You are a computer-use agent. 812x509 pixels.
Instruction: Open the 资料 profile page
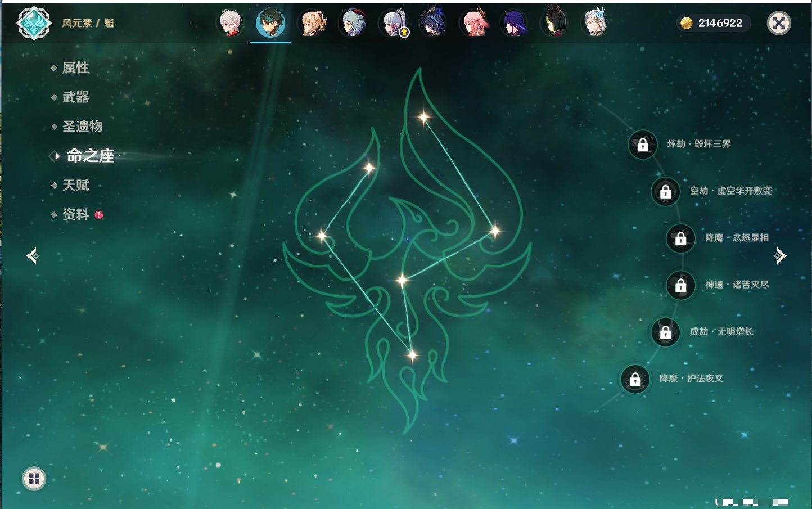[75, 214]
